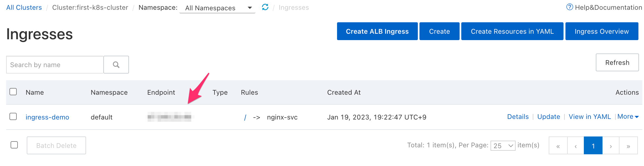Open the All Namespaces dropdown
Image resolution: width=644 pixels, height=166 pixels.
pos(217,8)
